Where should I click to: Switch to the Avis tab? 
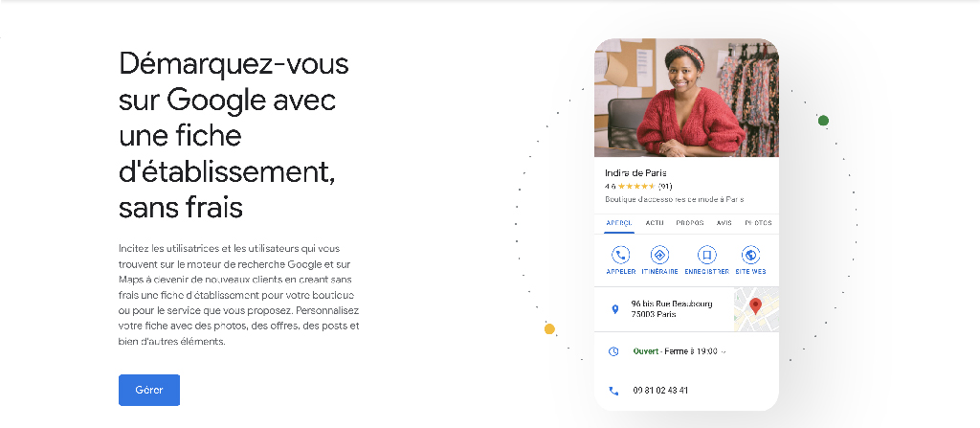pos(724,223)
